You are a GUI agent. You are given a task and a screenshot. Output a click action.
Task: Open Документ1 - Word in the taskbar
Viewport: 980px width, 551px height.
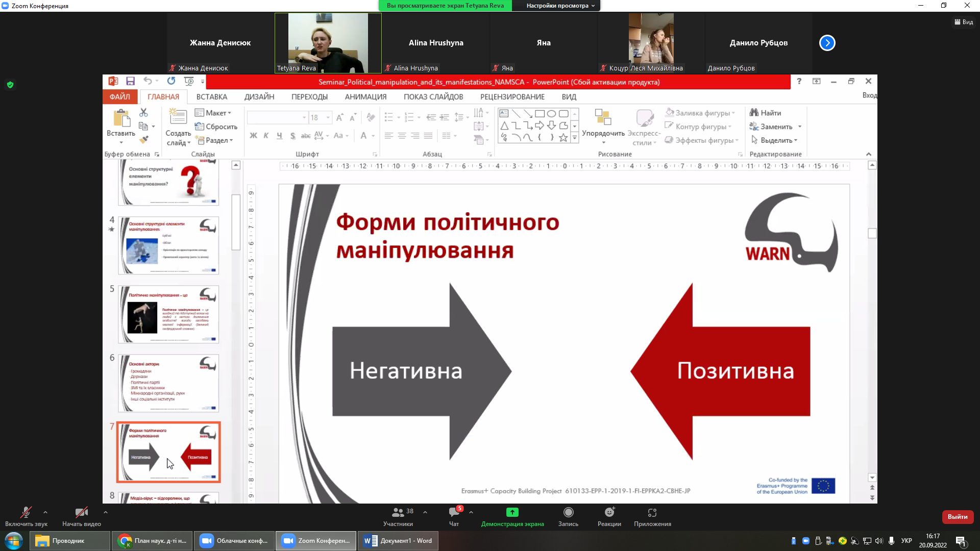[x=398, y=541]
